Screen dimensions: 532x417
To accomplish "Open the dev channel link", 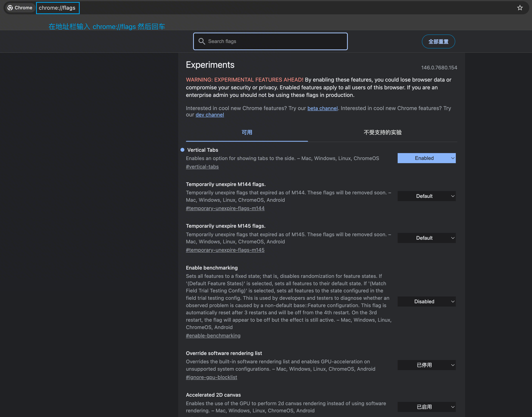I will click(x=210, y=115).
